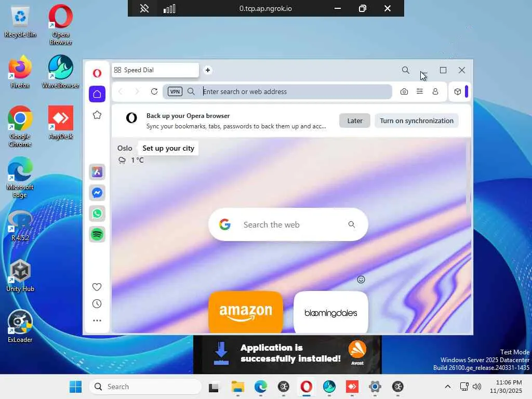Viewport: 532px width, 399px height.
Task: Open Task View in taskbar
Action: [x=214, y=387]
